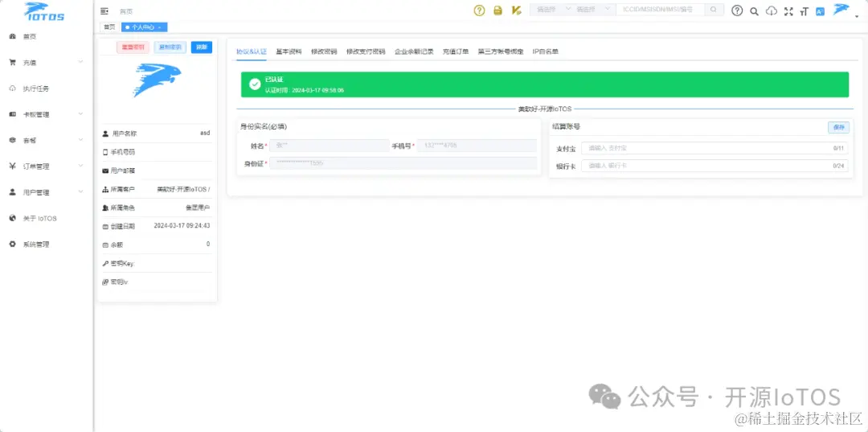Open the second 请选择 dropdown in header
The width and height of the screenshot is (868, 432).
pyautogui.click(x=593, y=10)
